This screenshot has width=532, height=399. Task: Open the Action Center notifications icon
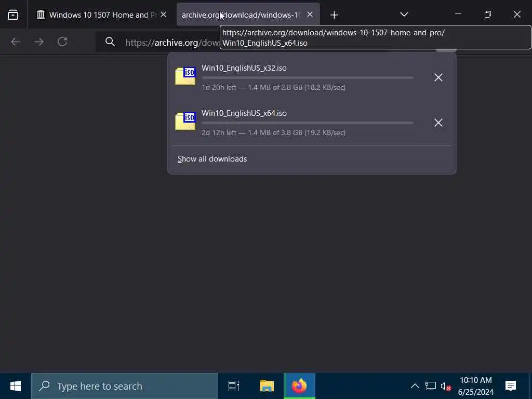[x=511, y=386]
